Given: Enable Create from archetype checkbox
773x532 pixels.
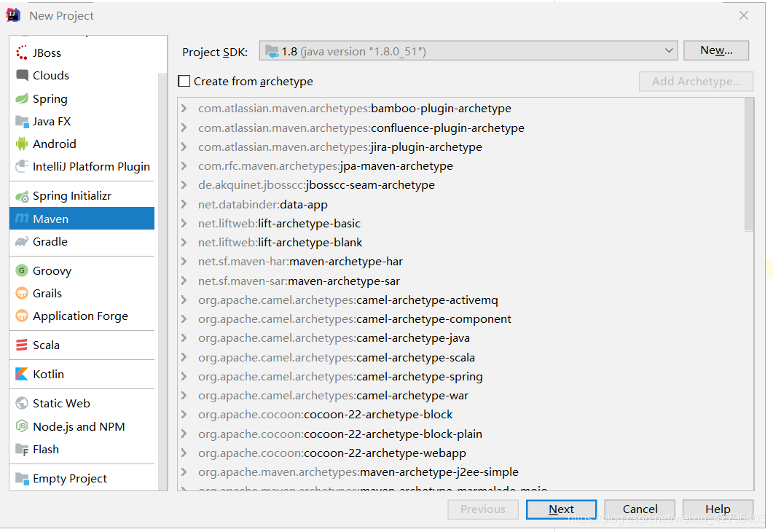Looking at the screenshot, I should [184, 81].
